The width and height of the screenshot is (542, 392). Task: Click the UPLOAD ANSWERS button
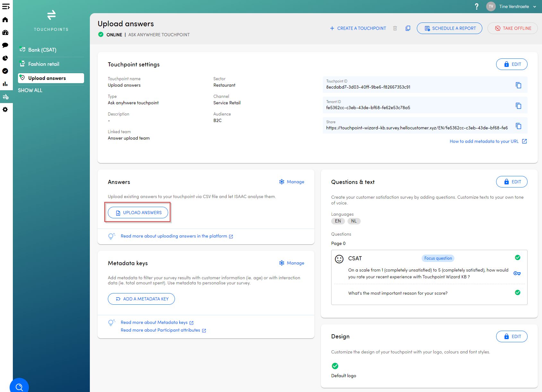point(138,213)
